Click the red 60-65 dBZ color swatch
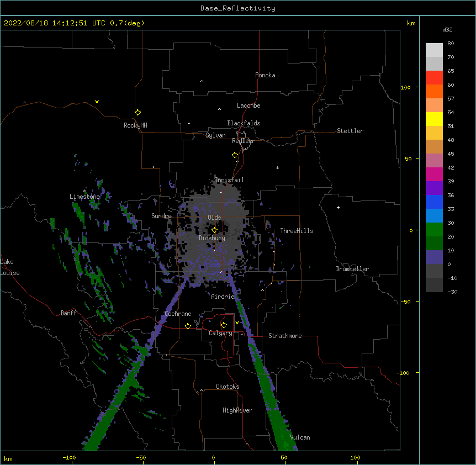Screen dimensions: 476x465 pyautogui.click(x=434, y=78)
